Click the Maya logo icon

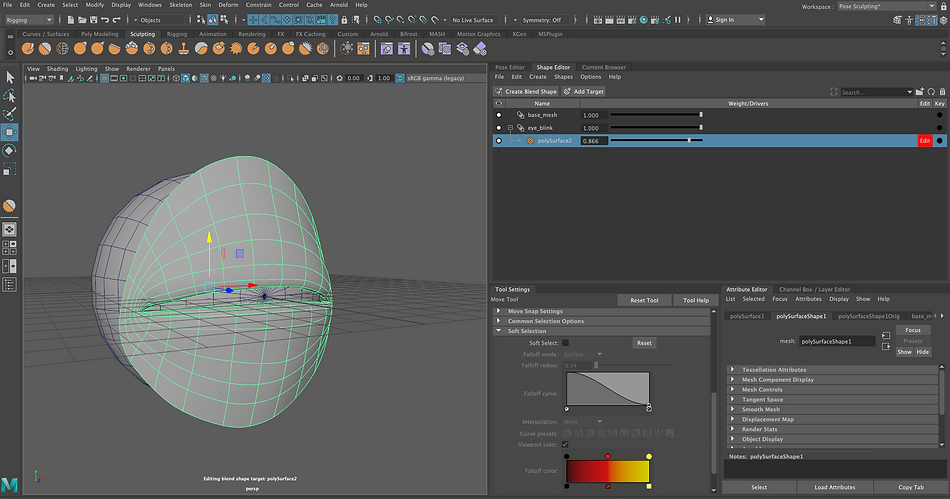coord(10,484)
